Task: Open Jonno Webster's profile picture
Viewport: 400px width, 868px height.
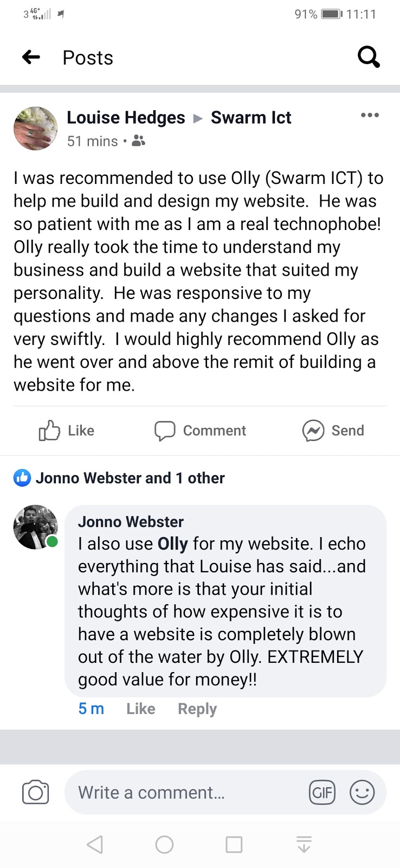Action: pos(35,527)
